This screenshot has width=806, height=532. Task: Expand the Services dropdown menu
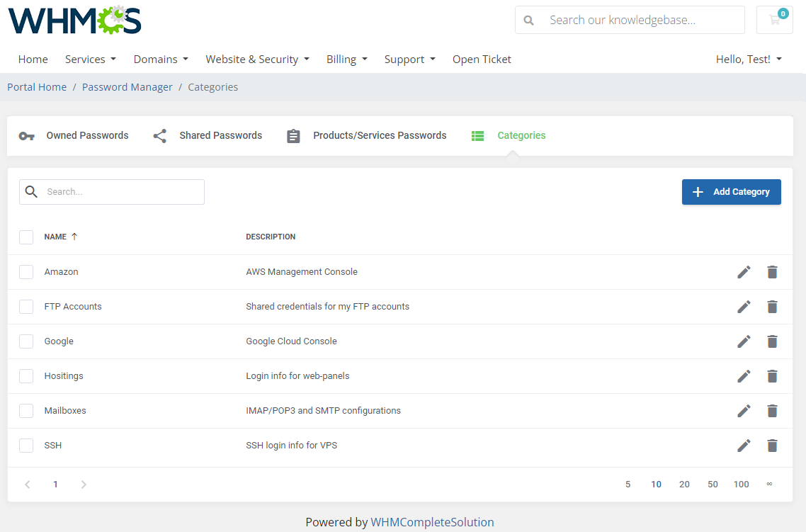91,59
